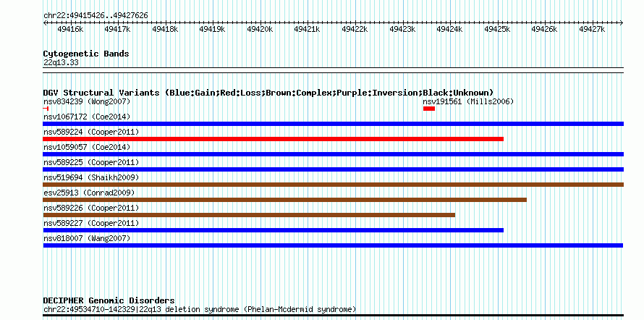Viewport: 644px width, 320px height.
Task: Click the Cytogenetic Bands track title
Action: [86, 54]
